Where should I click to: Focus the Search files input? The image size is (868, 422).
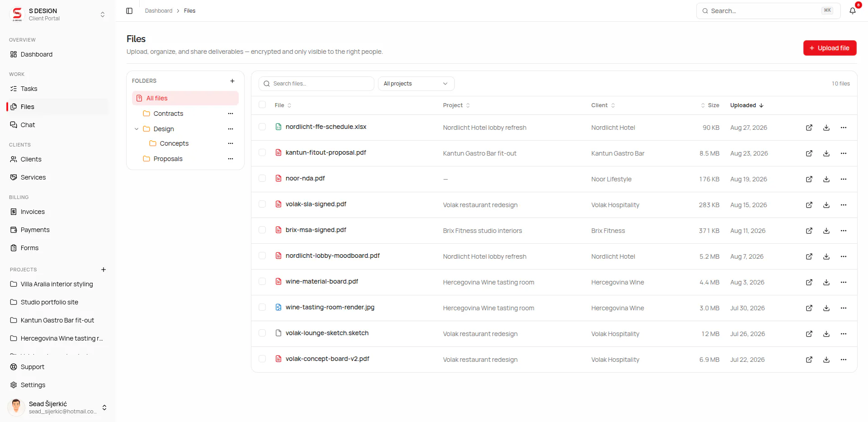(x=316, y=84)
